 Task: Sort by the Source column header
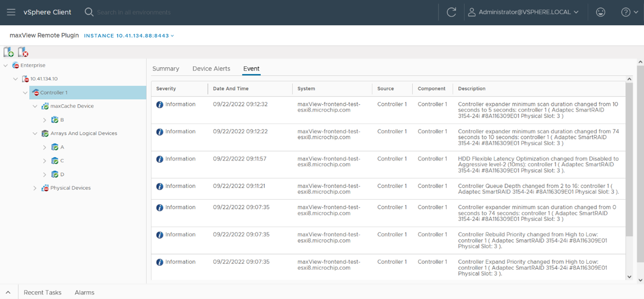pyautogui.click(x=385, y=89)
